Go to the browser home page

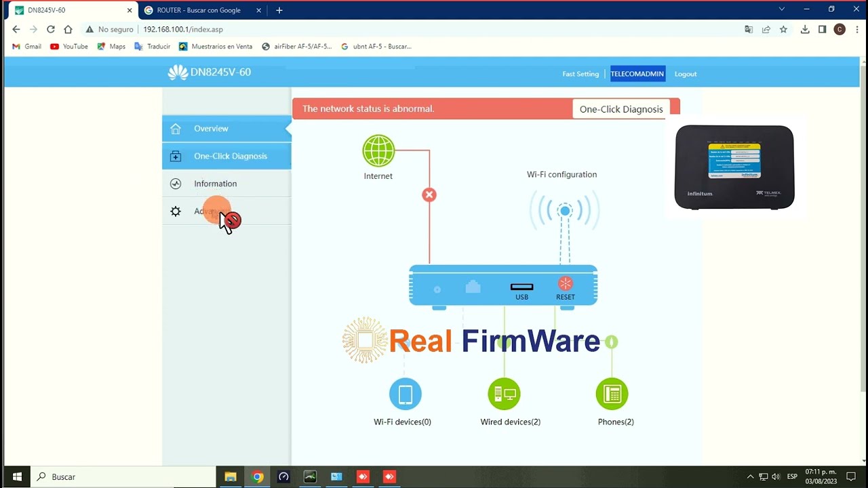68,29
